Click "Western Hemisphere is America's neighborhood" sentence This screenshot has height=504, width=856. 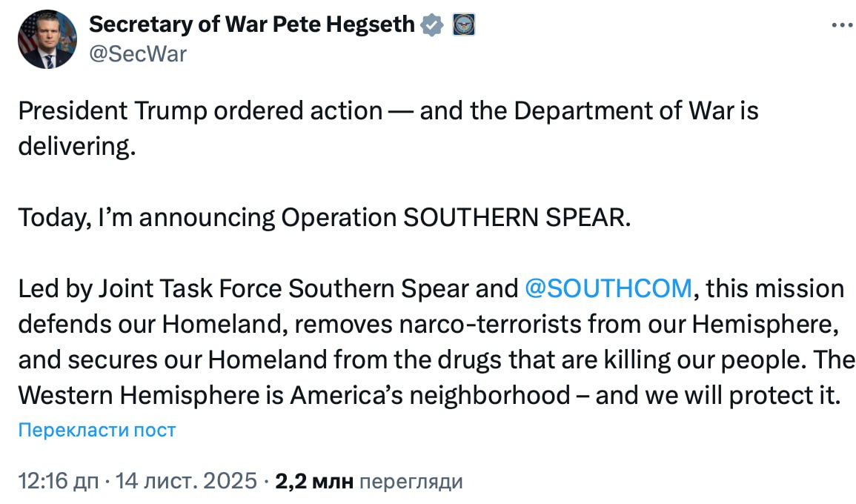(x=293, y=395)
